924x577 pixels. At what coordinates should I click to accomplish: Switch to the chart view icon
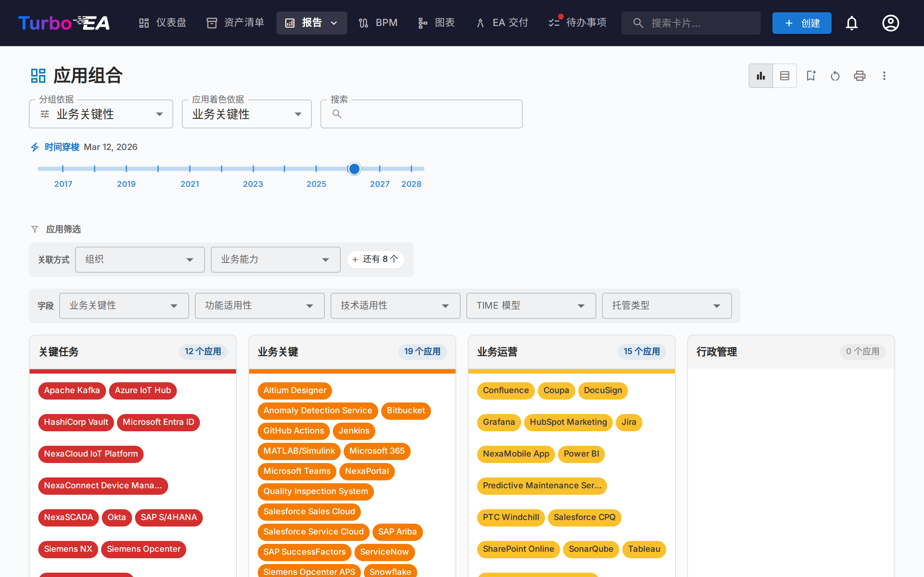click(760, 76)
